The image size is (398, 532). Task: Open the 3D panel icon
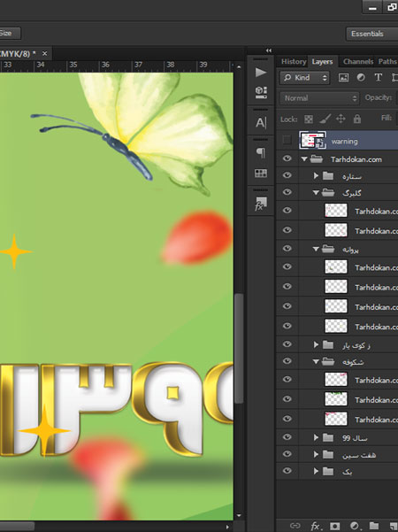260,92
